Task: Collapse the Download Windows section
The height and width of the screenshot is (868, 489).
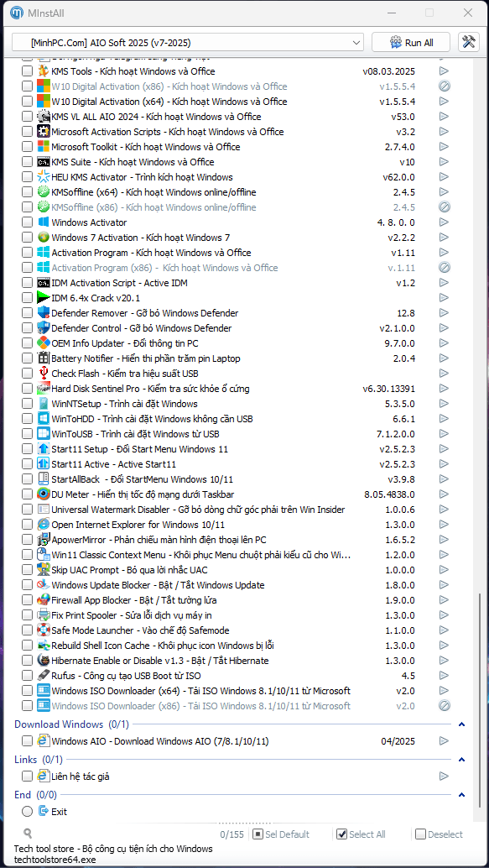Action: (462, 724)
